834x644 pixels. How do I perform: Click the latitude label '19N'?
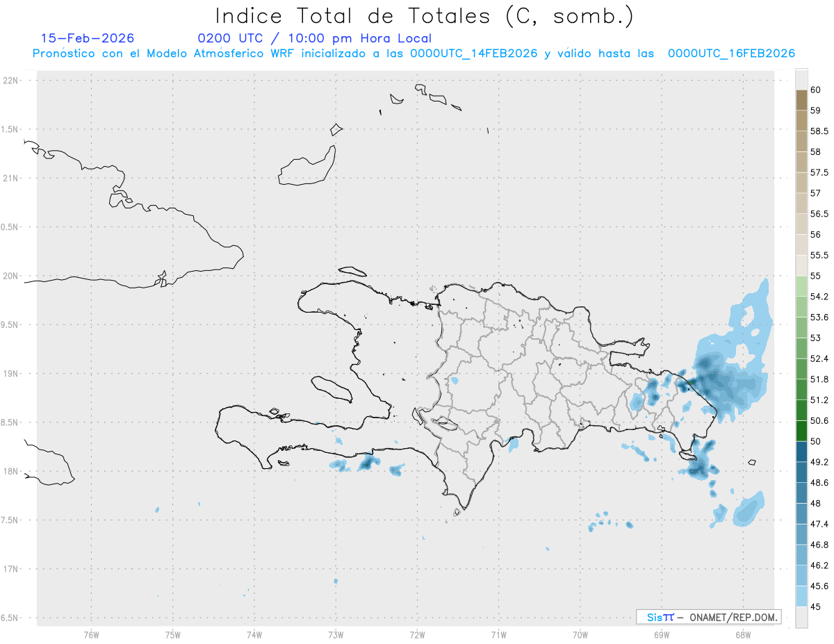coord(11,374)
